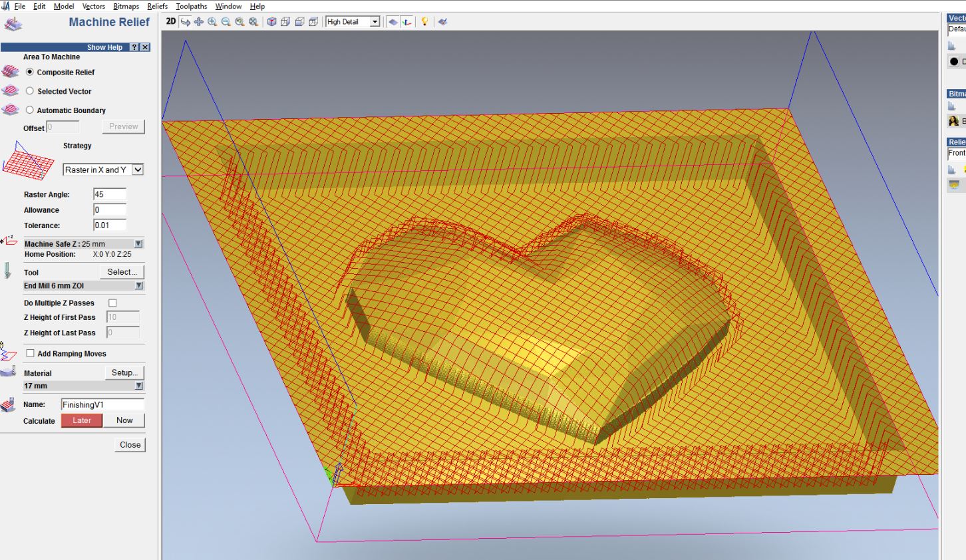Screen dimensions: 966x560
Task: Click the toolpath Name field
Action: [x=102, y=404]
